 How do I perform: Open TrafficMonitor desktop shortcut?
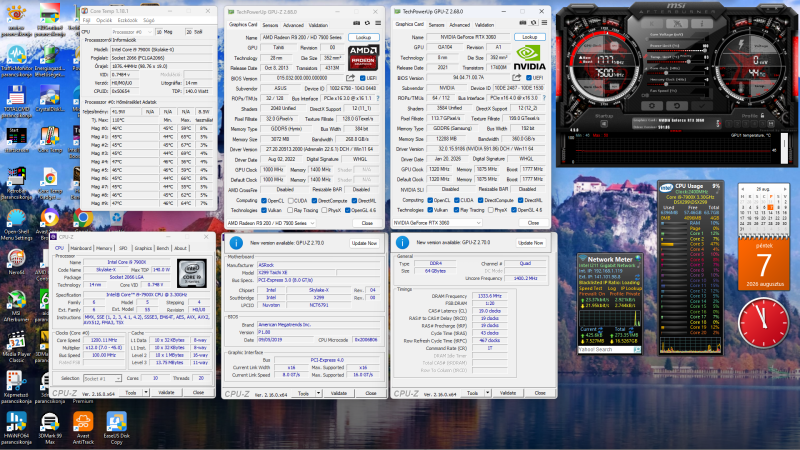coord(16,61)
